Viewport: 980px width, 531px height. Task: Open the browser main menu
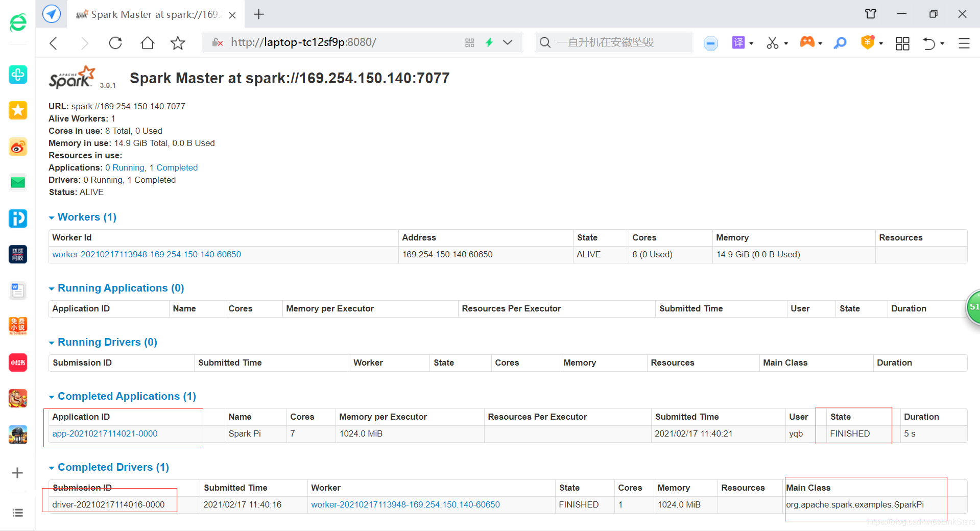964,43
